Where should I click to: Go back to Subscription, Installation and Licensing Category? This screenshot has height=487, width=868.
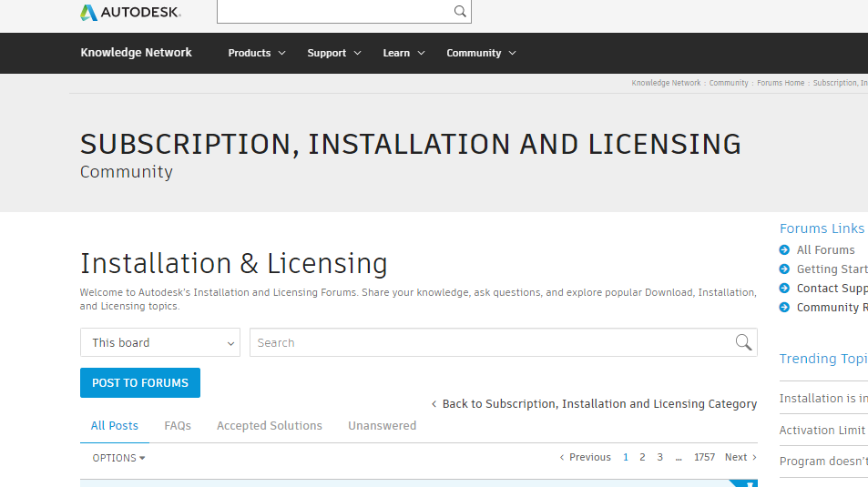tap(594, 404)
